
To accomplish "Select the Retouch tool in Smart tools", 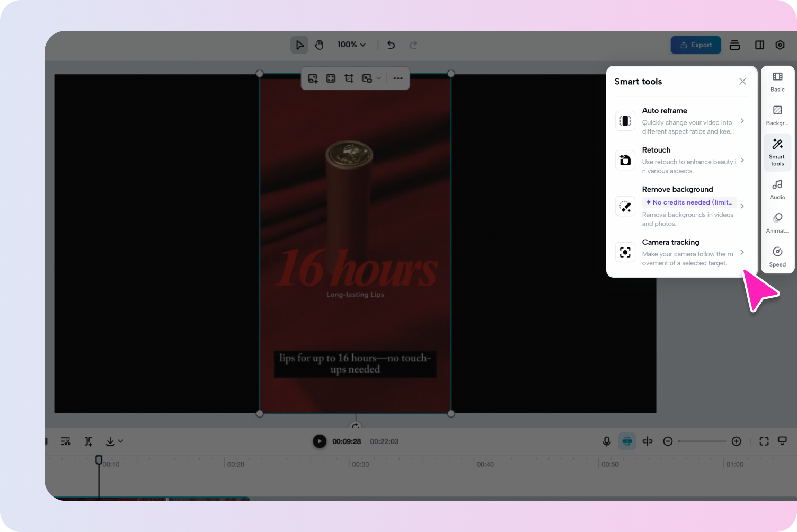I will 681,159.
